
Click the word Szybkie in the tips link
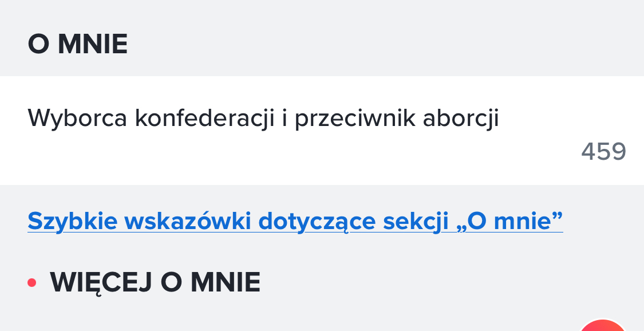(x=68, y=220)
